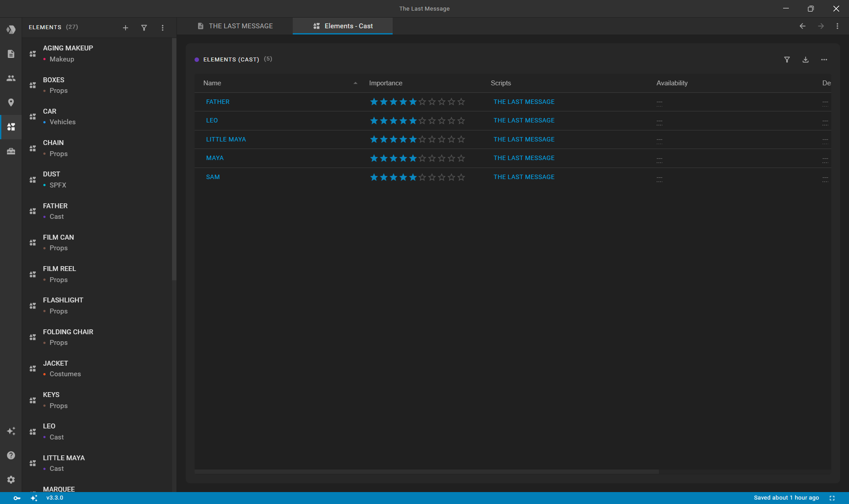Open the toolbox sidebar icon
849x504 pixels.
11,151
